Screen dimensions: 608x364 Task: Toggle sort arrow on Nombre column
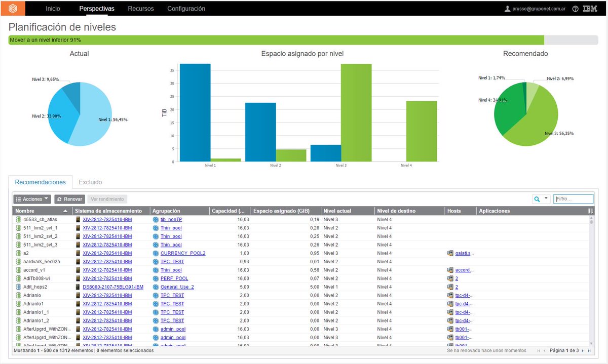(65, 211)
